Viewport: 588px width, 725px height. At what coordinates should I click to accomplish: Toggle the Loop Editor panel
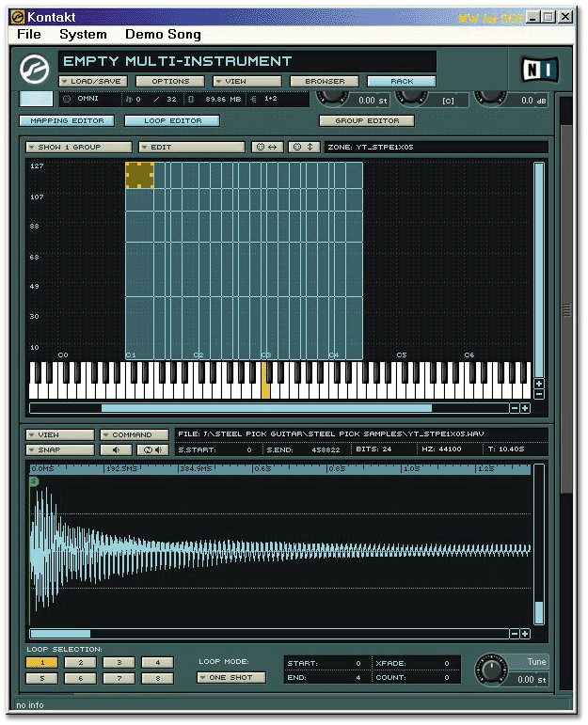(x=170, y=120)
